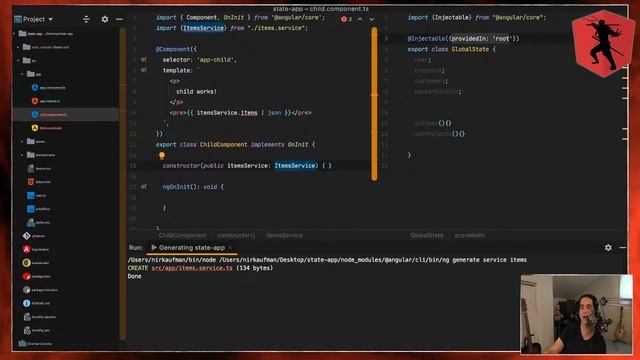Screen dimensions: 640x360
Task: Collapse the app folder arrow
Action: pos(22,74)
